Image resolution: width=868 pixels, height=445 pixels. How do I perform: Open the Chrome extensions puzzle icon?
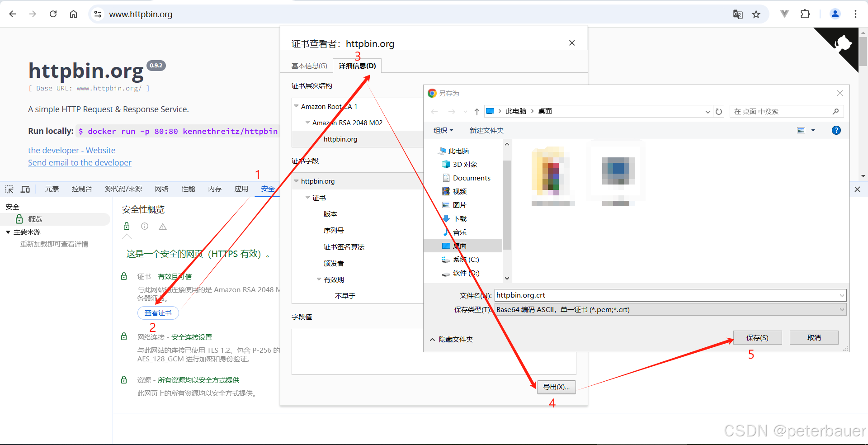tap(806, 14)
